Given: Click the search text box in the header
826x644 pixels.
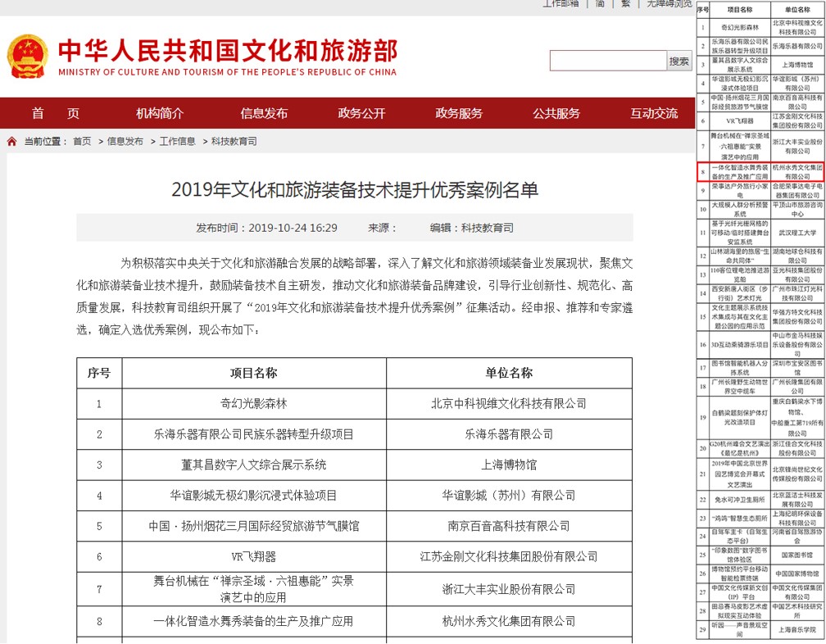Looking at the screenshot, I should [x=608, y=61].
